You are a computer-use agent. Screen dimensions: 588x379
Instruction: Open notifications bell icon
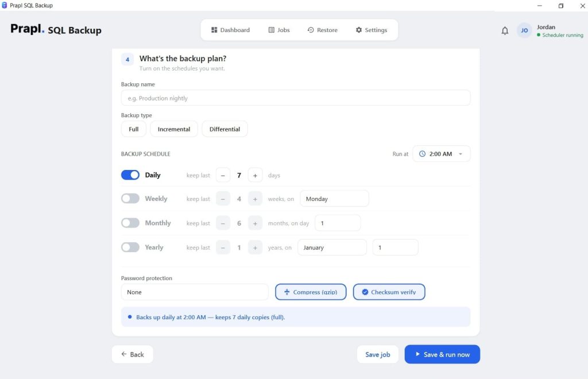click(x=505, y=31)
